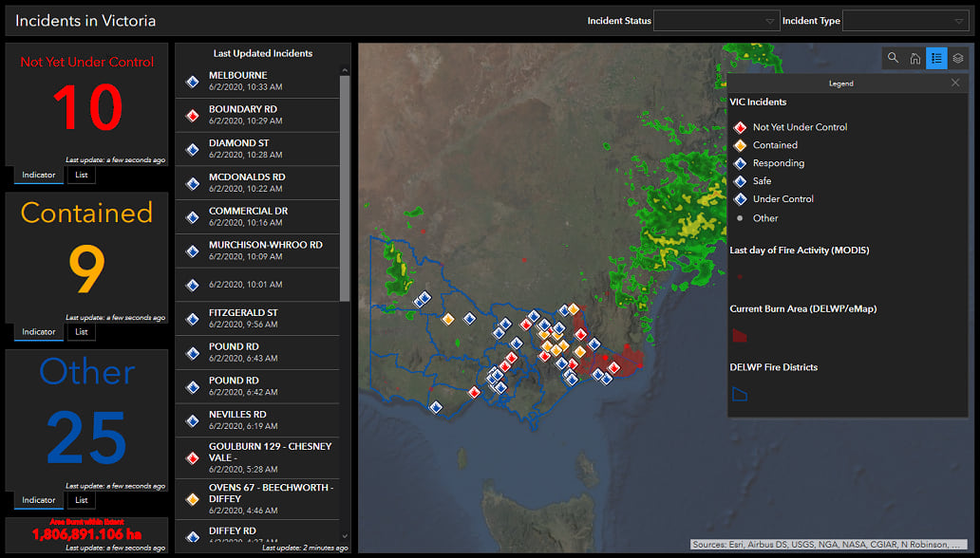
Task: Select the MURCHISON-WHROO RD incident entry
Action: click(x=257, y=251)
